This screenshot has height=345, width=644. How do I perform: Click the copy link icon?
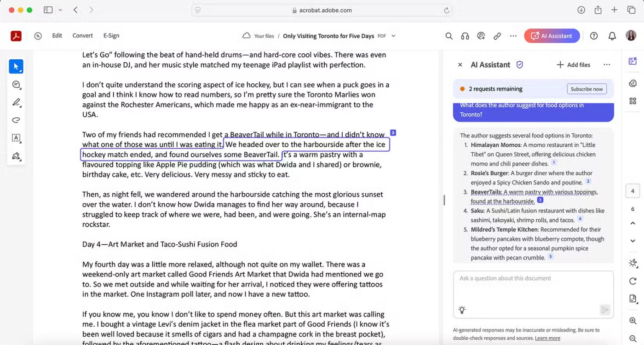click(x=497, y=36)
